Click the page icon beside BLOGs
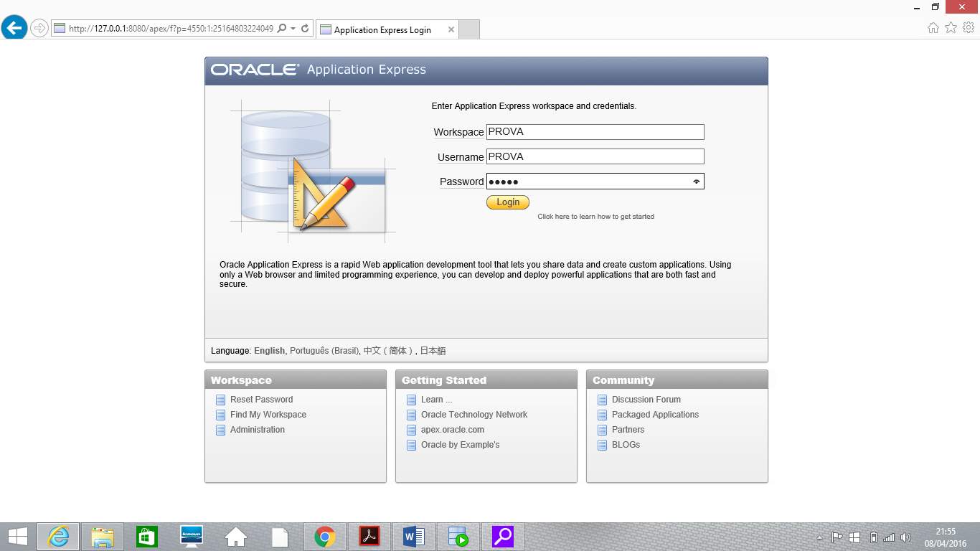 603,445
